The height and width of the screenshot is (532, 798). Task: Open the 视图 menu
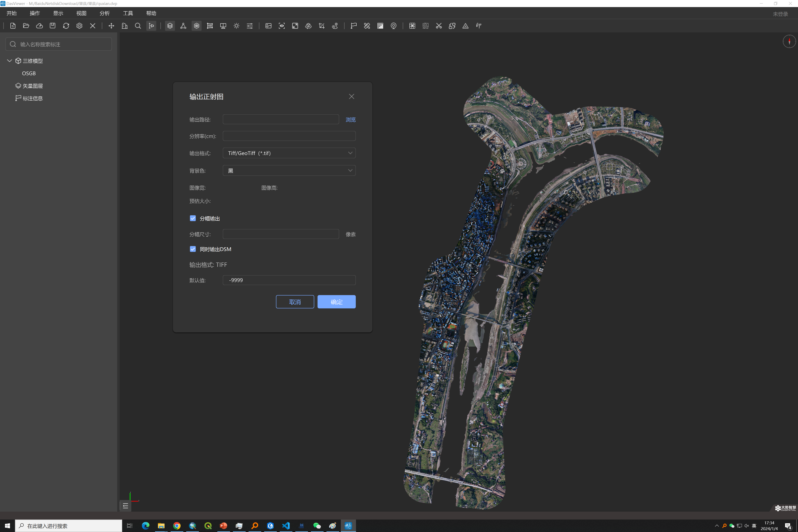[x=81, y=13]
